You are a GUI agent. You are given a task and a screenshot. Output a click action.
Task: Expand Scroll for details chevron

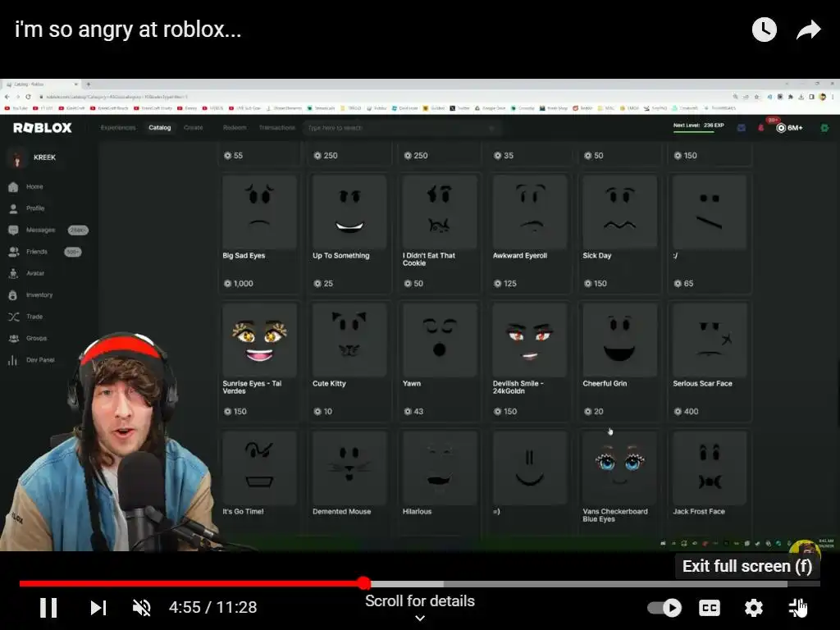(x=420, y=618)
